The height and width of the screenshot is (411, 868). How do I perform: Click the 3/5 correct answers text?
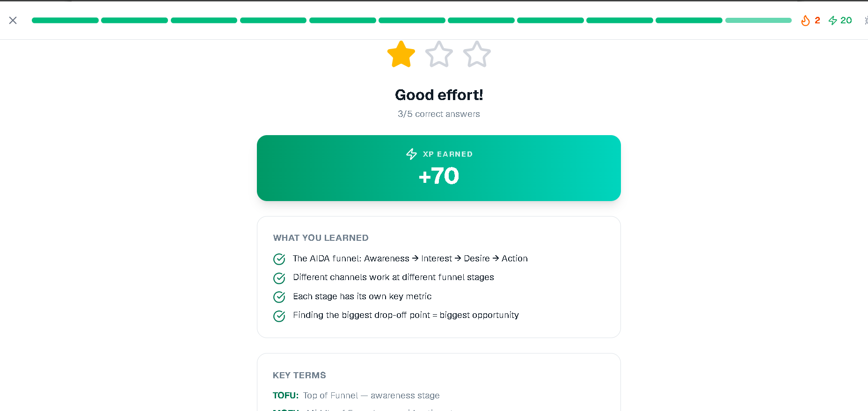pyautogui.click(x=438, y=114)
